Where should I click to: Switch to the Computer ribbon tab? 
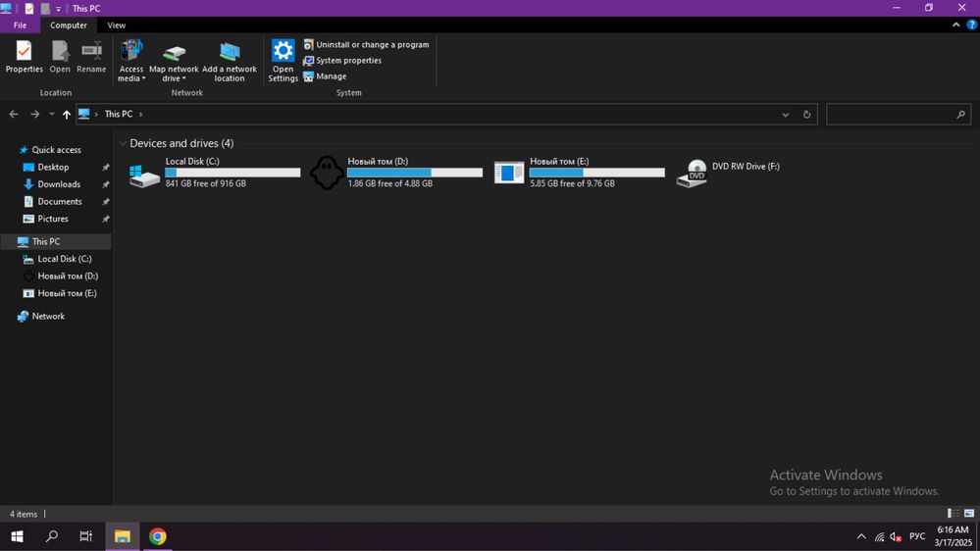click(68, 25)
